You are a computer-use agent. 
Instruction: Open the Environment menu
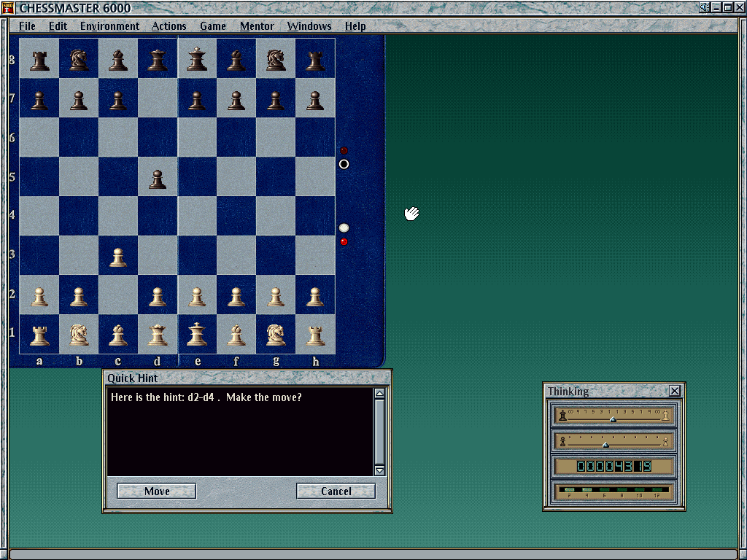click(109, 26)
